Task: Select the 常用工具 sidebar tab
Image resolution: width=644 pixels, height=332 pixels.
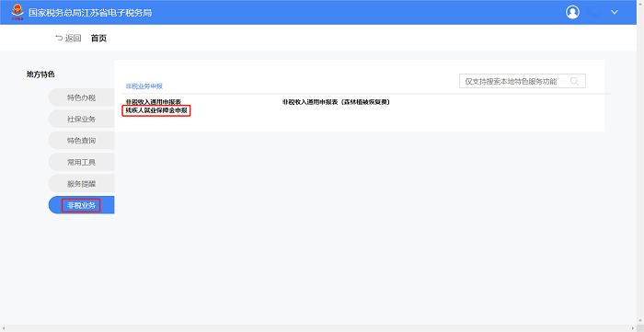Action: (81, 162)
